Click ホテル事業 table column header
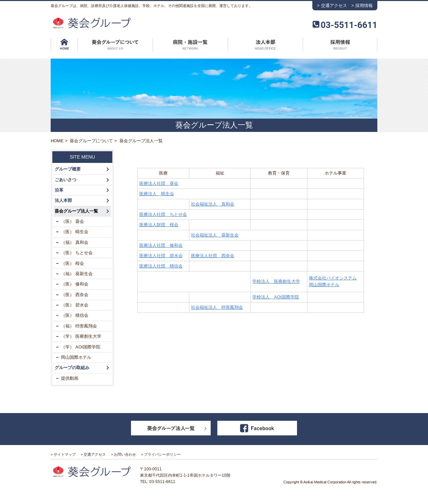The image size is (428, 504). tap(335, 173)
